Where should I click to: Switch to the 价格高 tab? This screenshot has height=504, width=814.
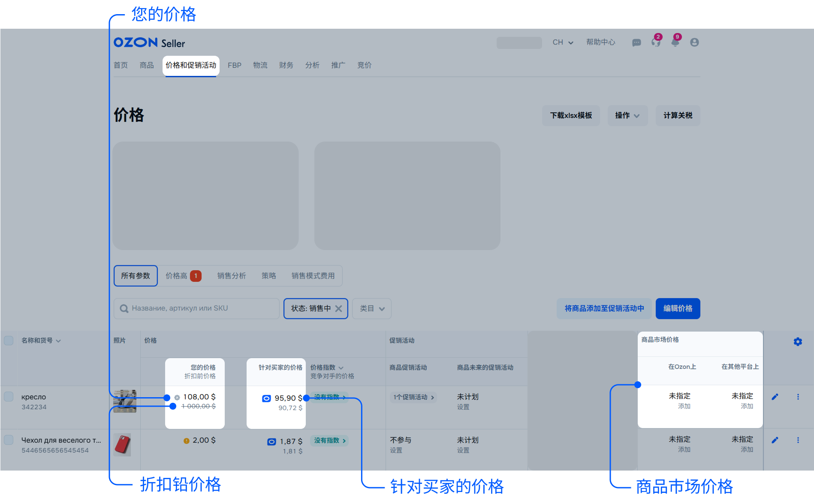(x=183, y=276)
